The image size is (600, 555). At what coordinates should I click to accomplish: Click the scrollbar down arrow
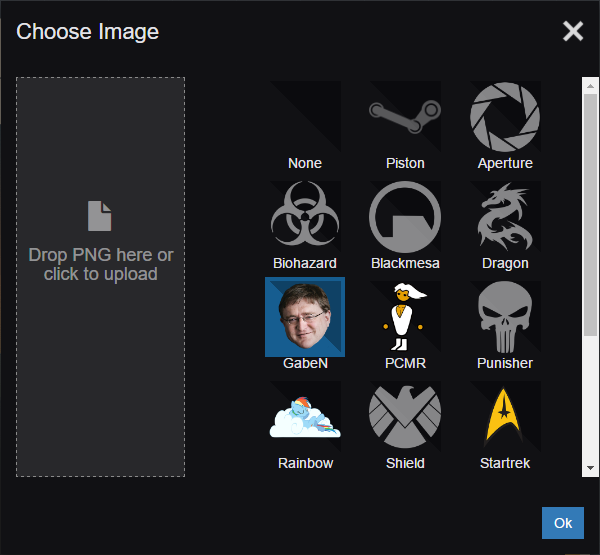pyautogui.click(x=590, y=468)
